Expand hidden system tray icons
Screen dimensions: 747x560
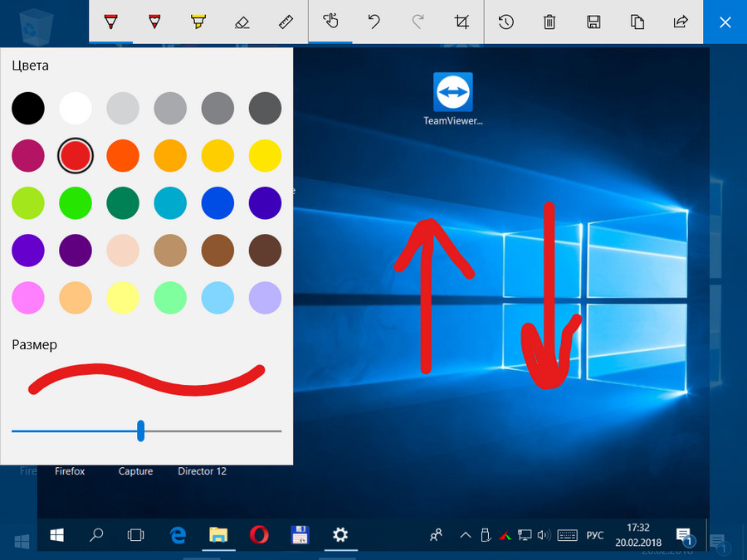coord(466,535)
